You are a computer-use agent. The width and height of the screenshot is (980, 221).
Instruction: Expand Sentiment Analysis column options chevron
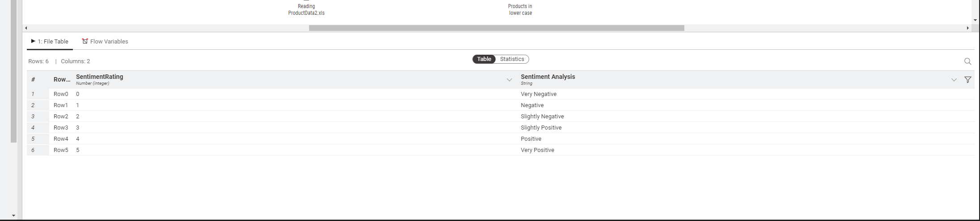(x=954, y=80)
